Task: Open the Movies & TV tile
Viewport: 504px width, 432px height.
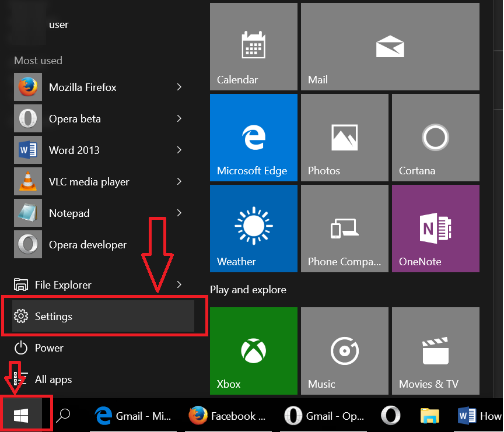Action: (436, 351)
